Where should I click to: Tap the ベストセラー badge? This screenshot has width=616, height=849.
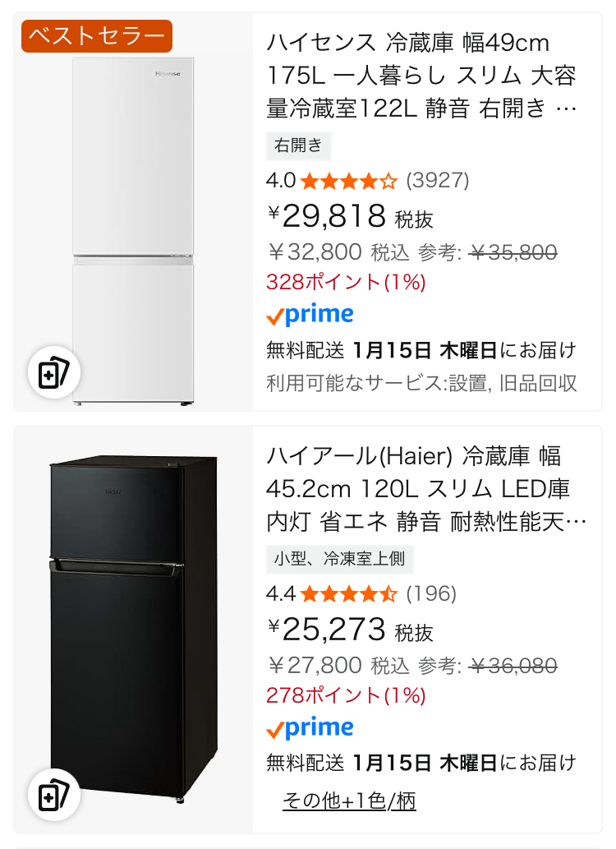pyautogui.click(x=97, y=36)
